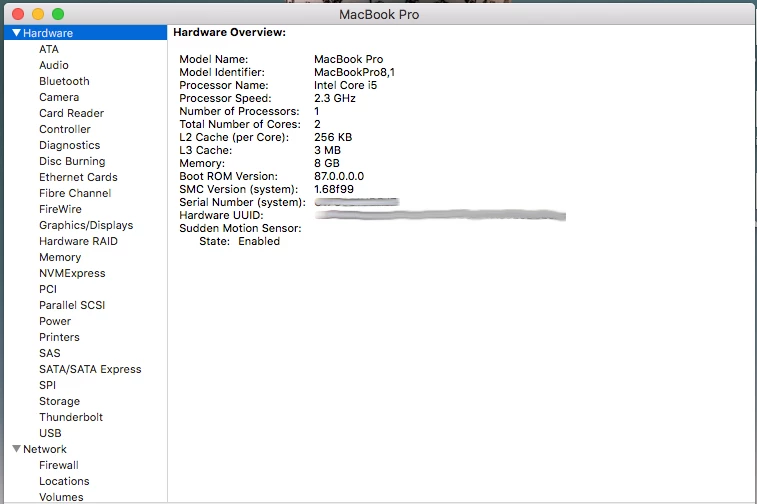The width and height of the screenshot is (757, 504).
Task: Open the Audio section
Action: pyautogui.click(x=54, y=65)
